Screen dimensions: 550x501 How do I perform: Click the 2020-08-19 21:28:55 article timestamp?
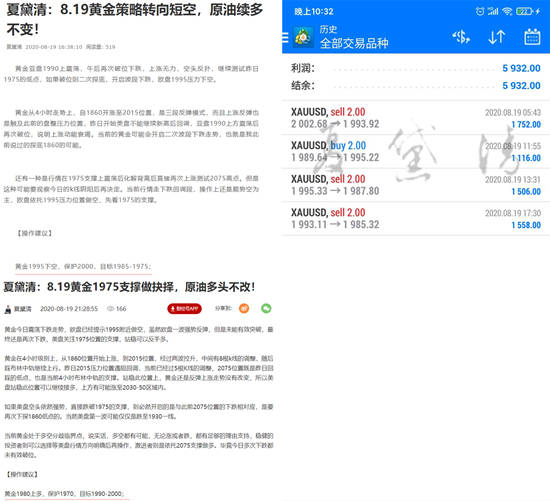pyautogui.click(x=69, y=309)
